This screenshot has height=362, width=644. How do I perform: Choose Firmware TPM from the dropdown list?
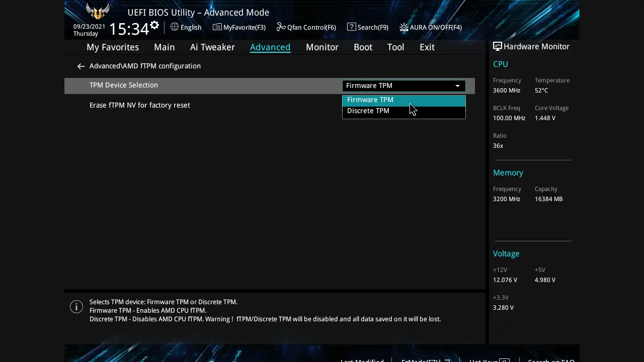click(404, 100)
